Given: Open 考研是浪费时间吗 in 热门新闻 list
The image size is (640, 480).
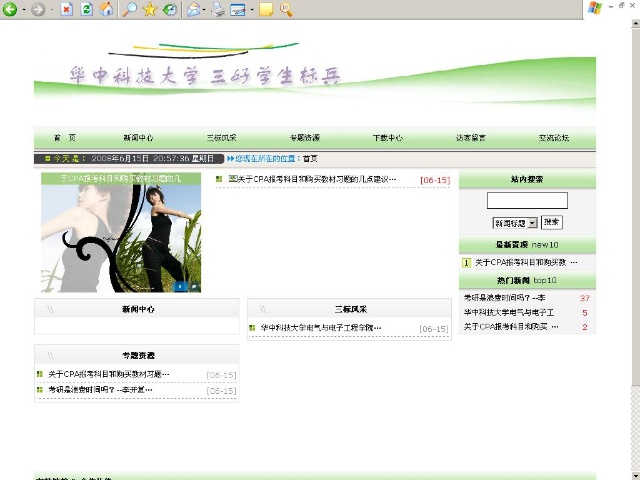Looking at the screenshot, I should pos(504,298).
